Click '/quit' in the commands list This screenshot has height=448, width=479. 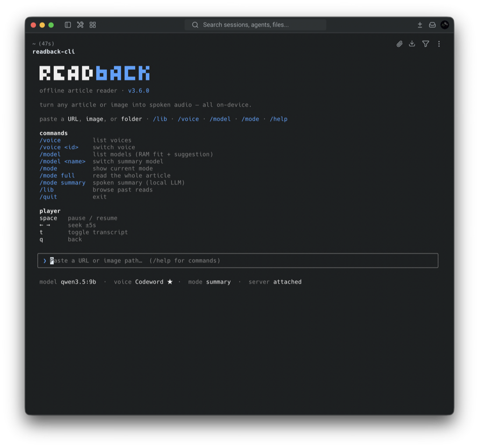[48, 197]
